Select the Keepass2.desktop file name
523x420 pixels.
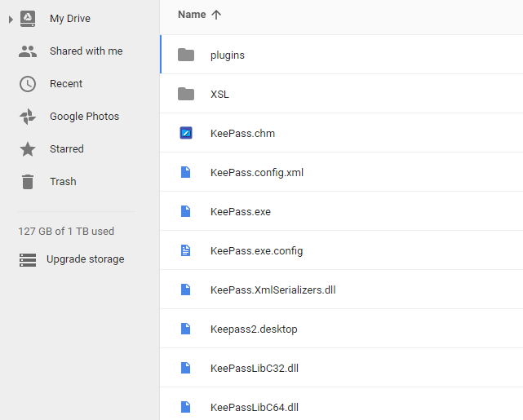254,329
